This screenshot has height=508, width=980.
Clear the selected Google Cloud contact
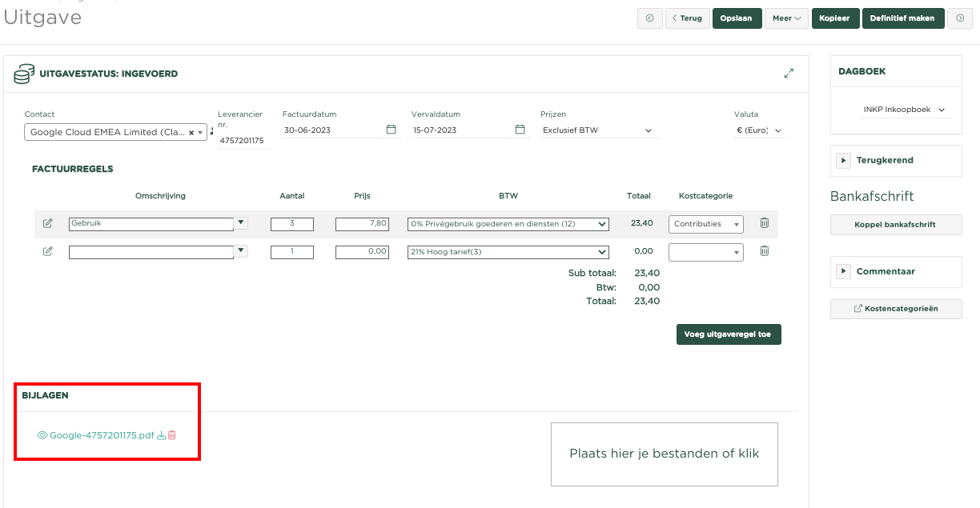coord(191,133)
